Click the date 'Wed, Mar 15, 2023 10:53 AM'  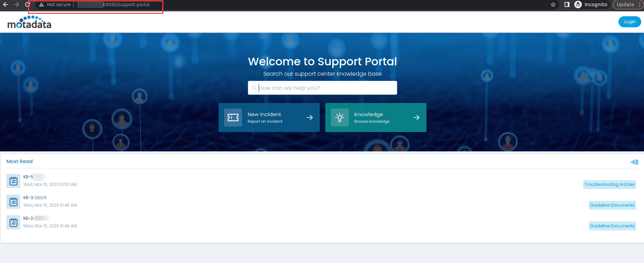tap(50, 185)
